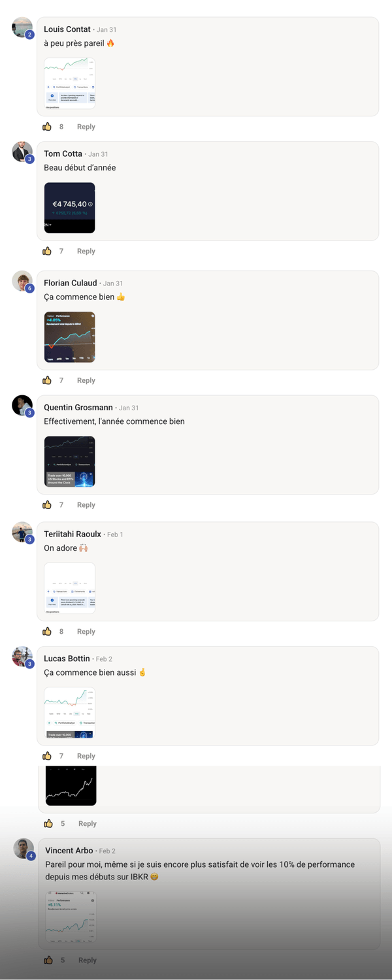The height and width of the screenshot is (980, 392).
Task: View Vincent Arbo's performance screenshot thumbnail
Action: (x=71, y=916)
